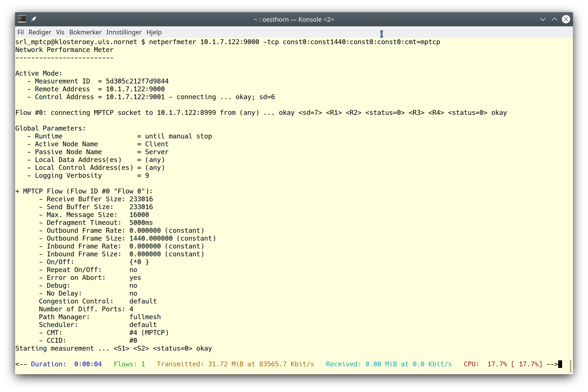The height and width of the screenshot is (392, 588).
Task: Click the 'Global Parameters:' heading
Action: pos(50,128)
